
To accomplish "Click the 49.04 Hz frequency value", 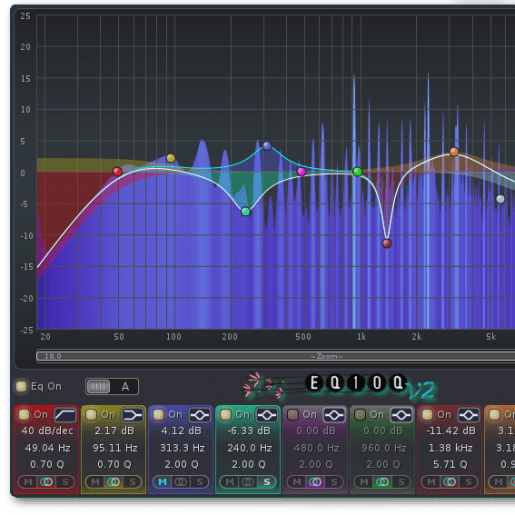I will [x=47, y=448].
